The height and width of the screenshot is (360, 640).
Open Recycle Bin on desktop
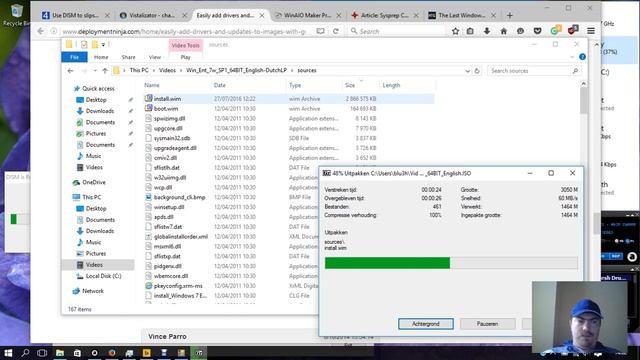coord(16,15)
